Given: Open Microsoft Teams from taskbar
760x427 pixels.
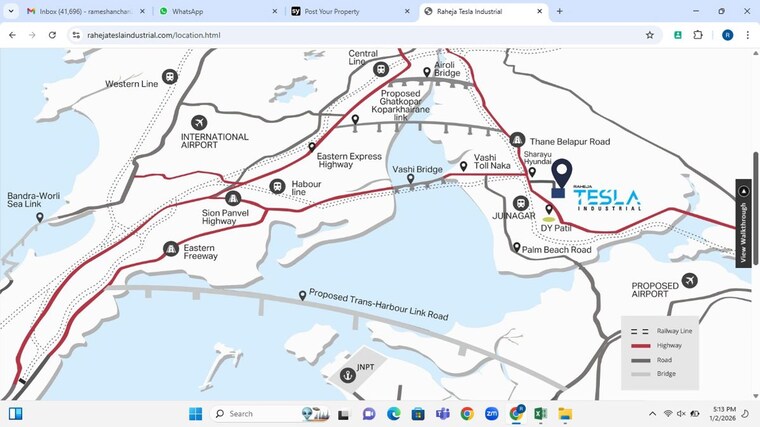Looking at the screenshot, I should [443, 413].
